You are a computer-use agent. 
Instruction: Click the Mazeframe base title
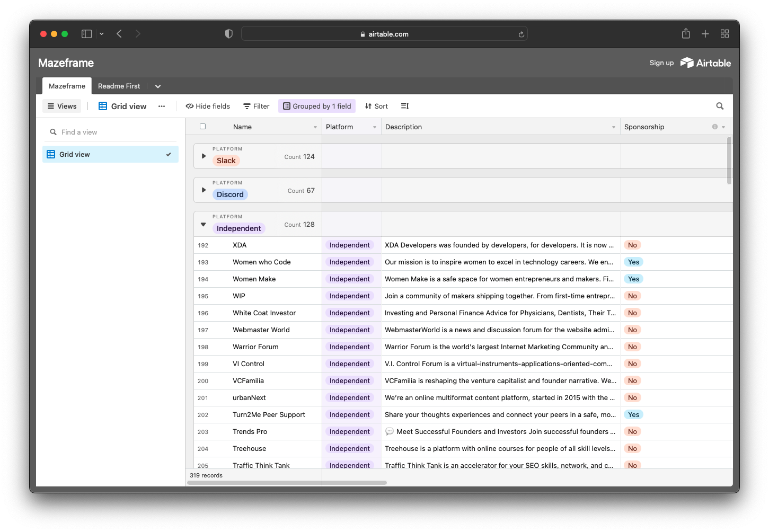(66, 63)
